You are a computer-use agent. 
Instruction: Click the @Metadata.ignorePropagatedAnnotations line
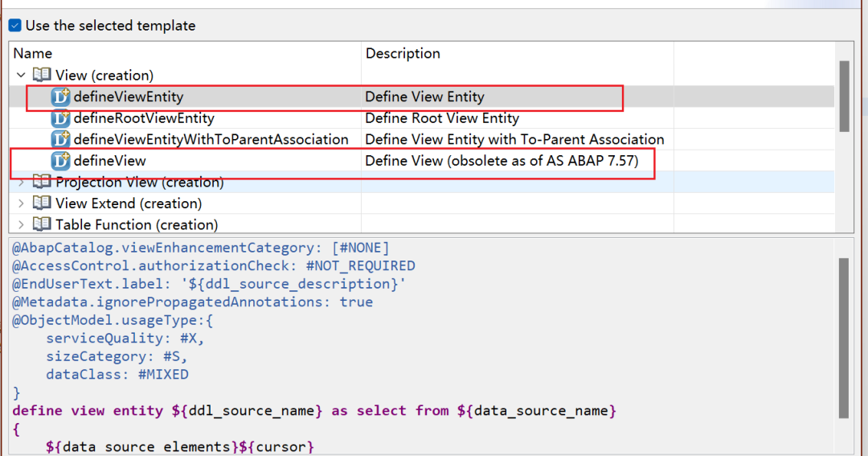[x=193, y=302]
